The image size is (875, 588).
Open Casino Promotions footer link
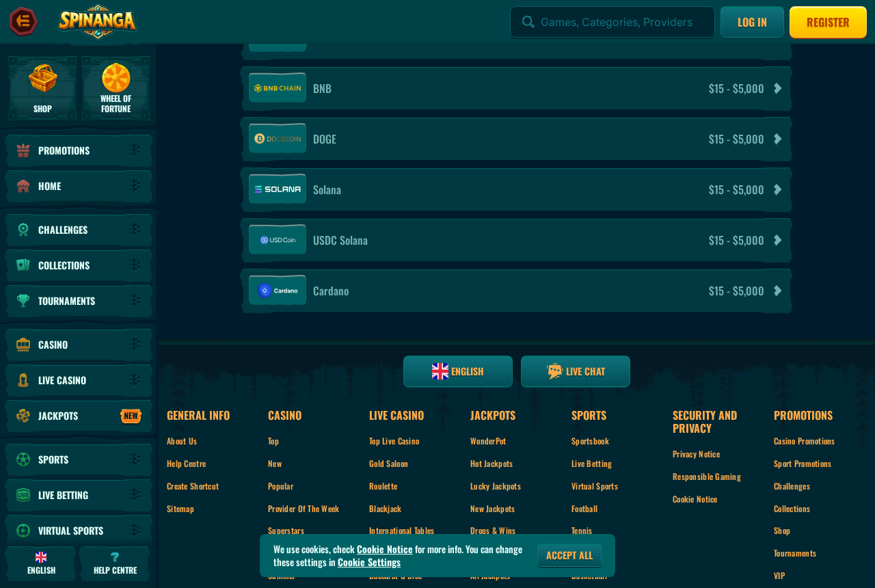[x=804, y=441]
